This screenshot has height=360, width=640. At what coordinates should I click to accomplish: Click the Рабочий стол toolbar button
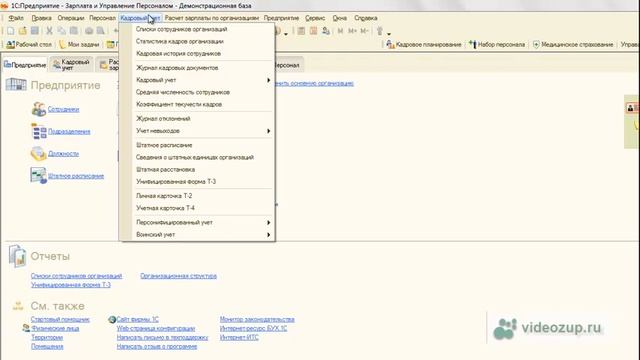click(x=29, y=44)
